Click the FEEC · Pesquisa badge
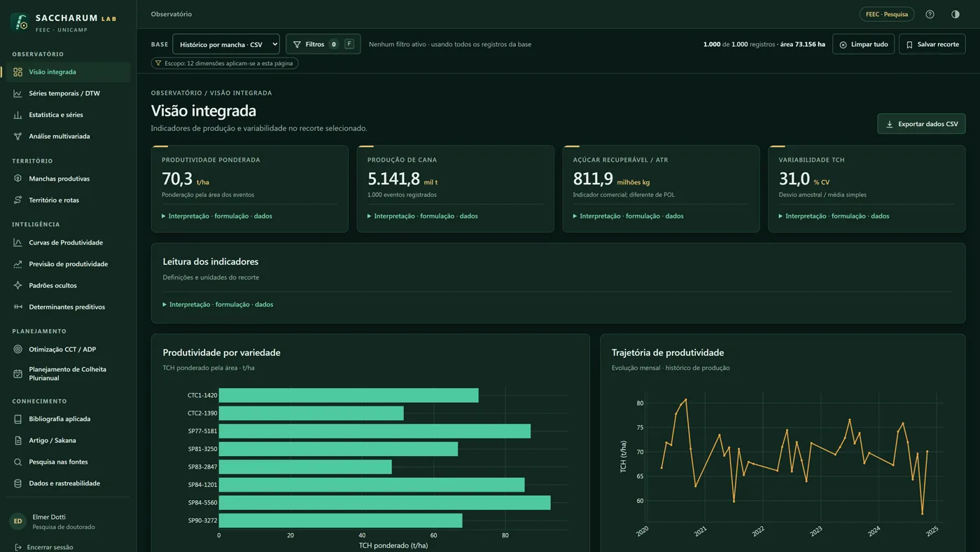 click(x=887, y=14)
